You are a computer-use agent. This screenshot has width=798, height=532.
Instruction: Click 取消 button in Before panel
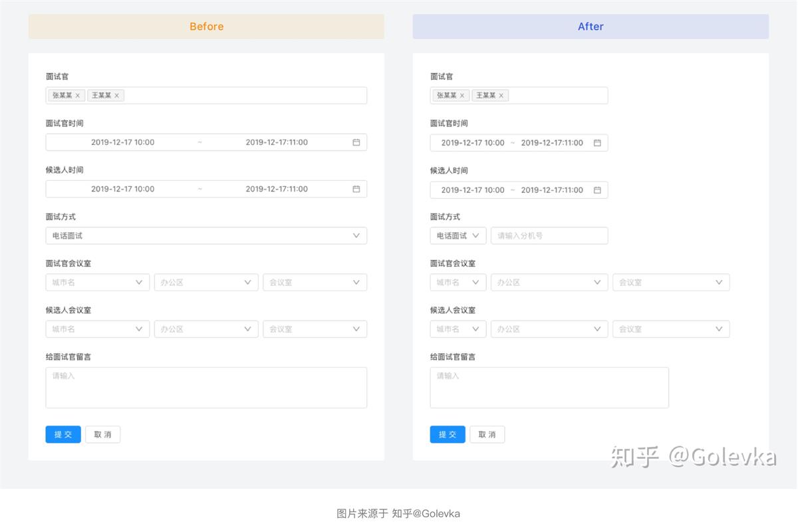102,434
